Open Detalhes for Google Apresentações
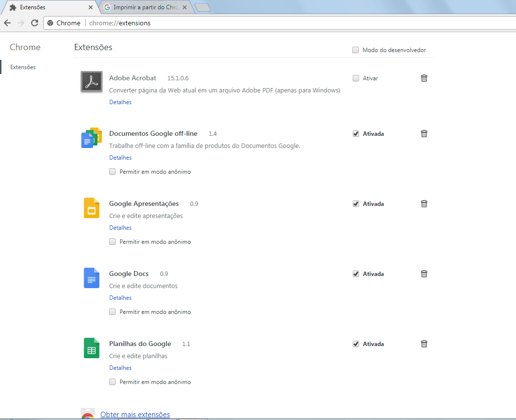This screenshot has height=420, width=516. tap(120, 228)
